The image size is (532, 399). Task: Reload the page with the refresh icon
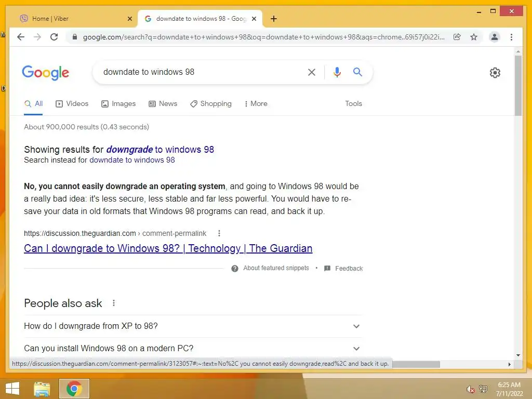(54, 37)
